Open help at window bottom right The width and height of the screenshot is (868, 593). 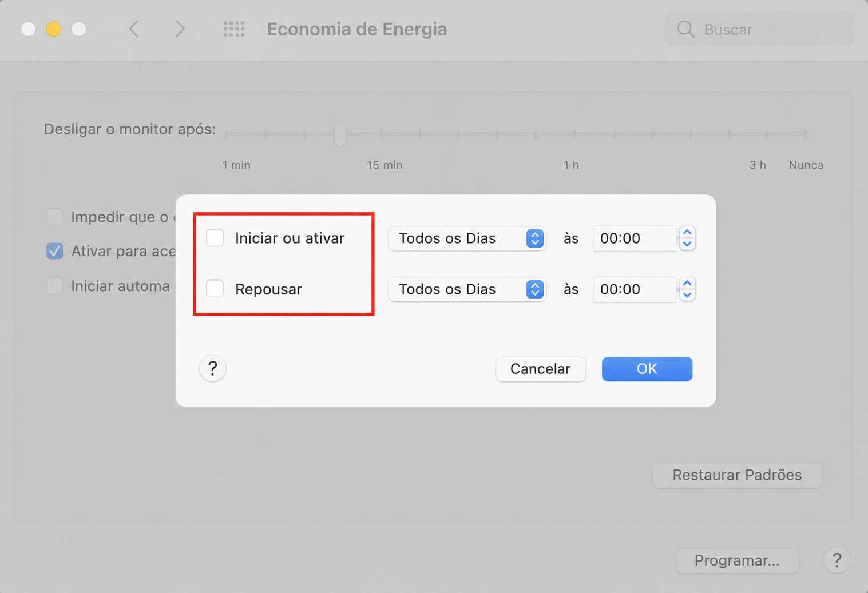pyautogui.click(x=837, y=560)
